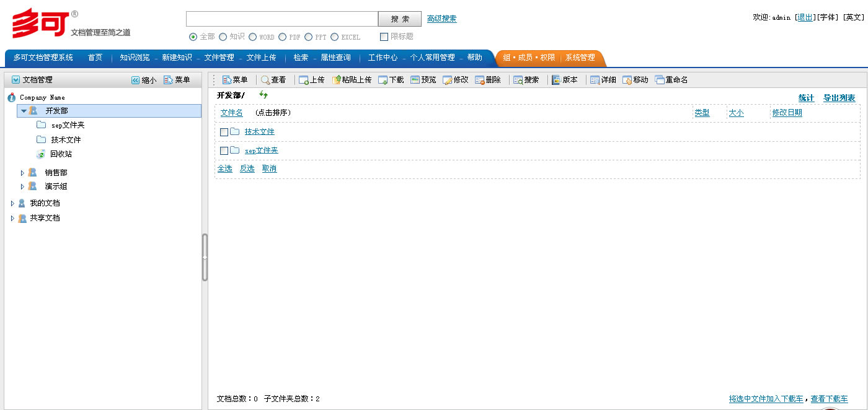Expand the 共享文档 section

click(13, 218)
